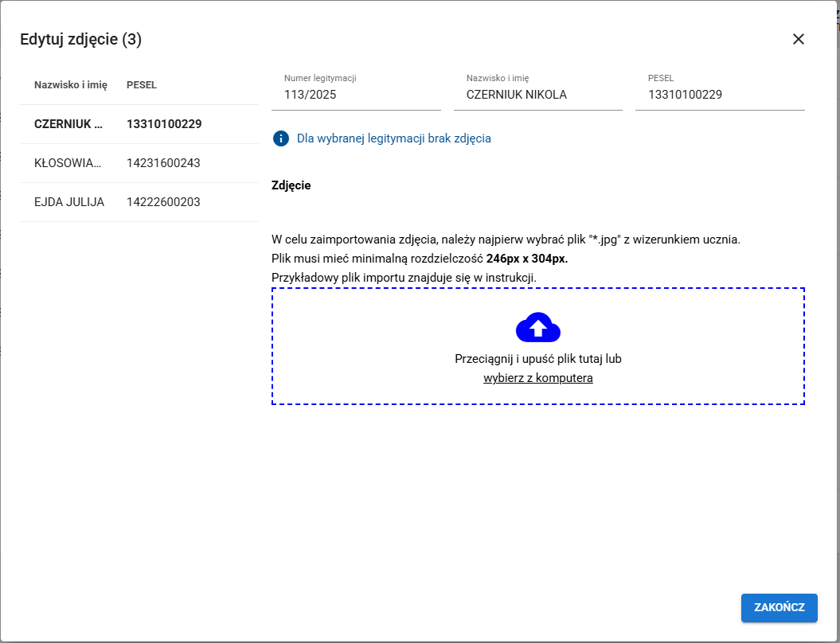Close the Edytuj zdjęcie dialog with X
Image resolution: width=840 pixels, height=643 pixels.
(799, 39)
